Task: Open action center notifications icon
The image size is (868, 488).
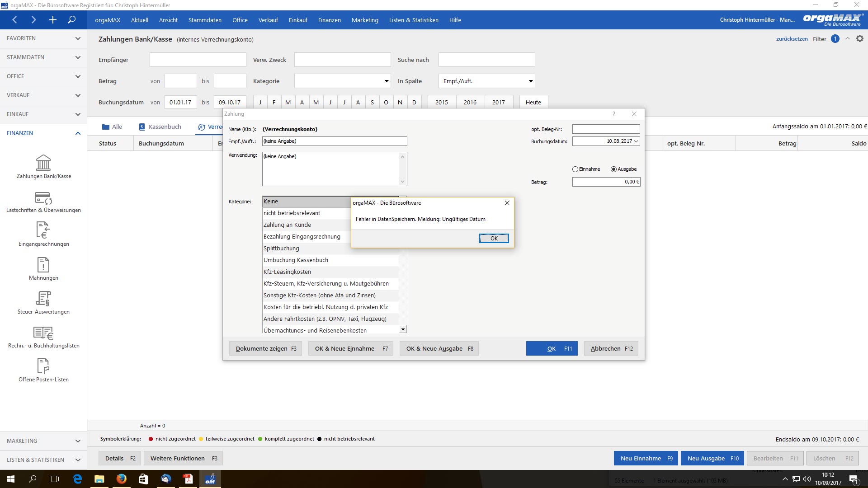Action: pos(854,479)
